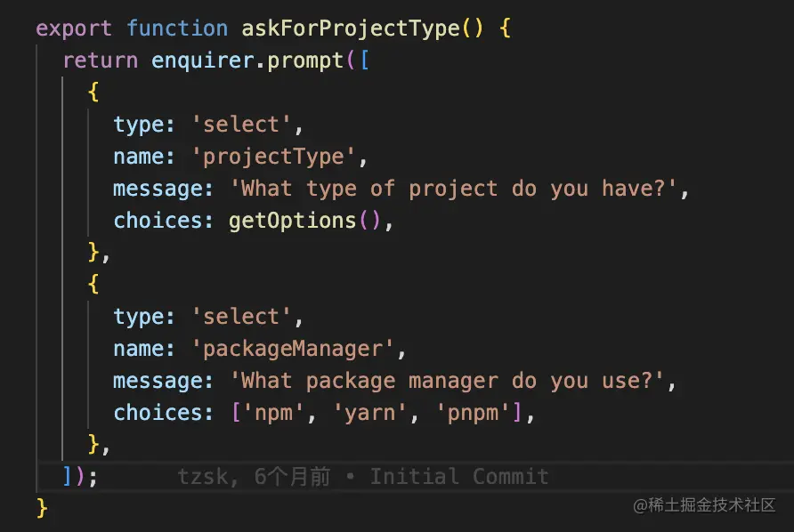Click the final closing curly brace
This screenshot has width=794, height=532.
(42, 508)
